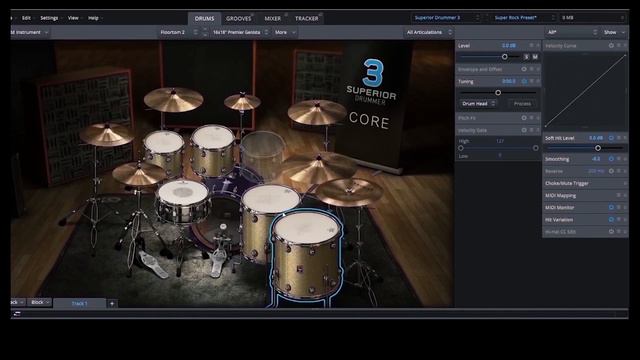Open the Superior Drummer 3 library dropdown
Screen dimensions: 640x360
[447, 18]
